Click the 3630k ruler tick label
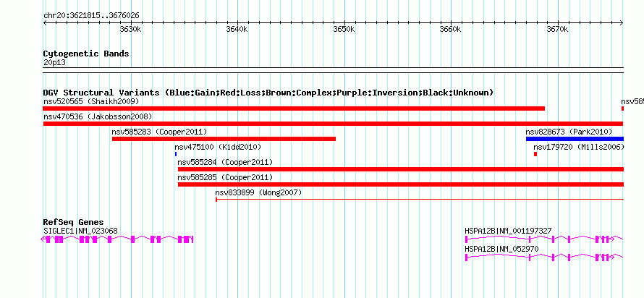The width and height of the screenshot is (644, 298). tap(130, 30)
